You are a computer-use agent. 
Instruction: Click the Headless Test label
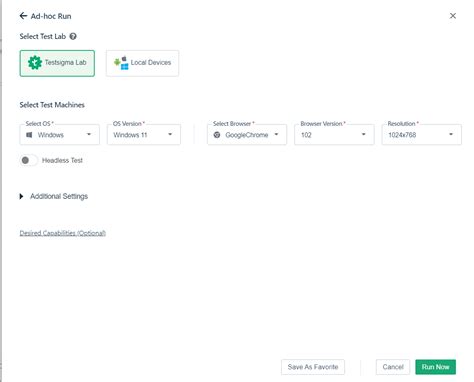62,160
